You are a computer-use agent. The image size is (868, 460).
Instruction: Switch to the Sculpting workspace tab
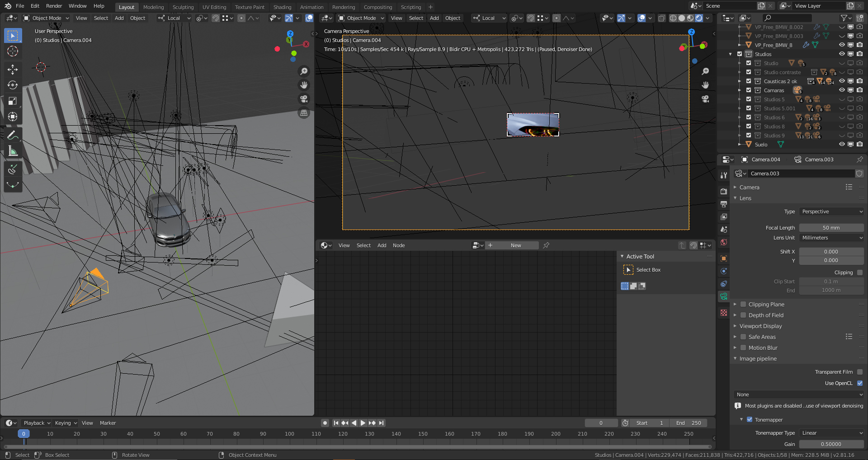point(183,7)
